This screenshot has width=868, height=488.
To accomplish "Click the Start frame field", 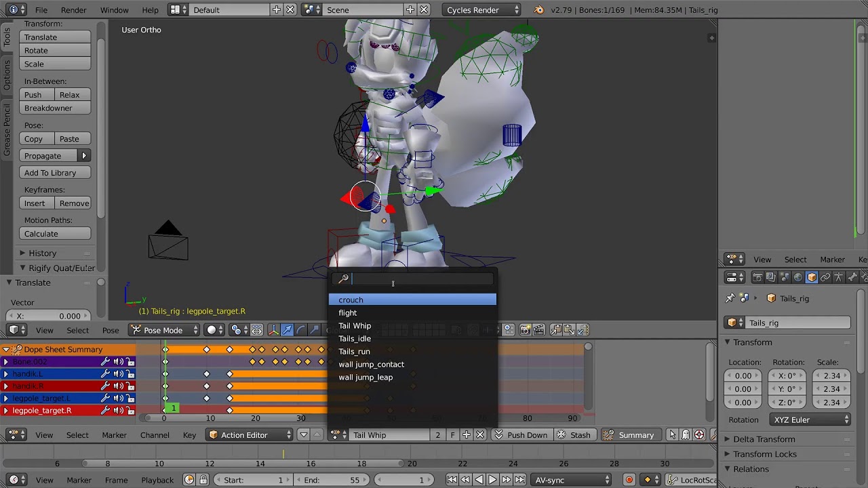I will (253, 480).
